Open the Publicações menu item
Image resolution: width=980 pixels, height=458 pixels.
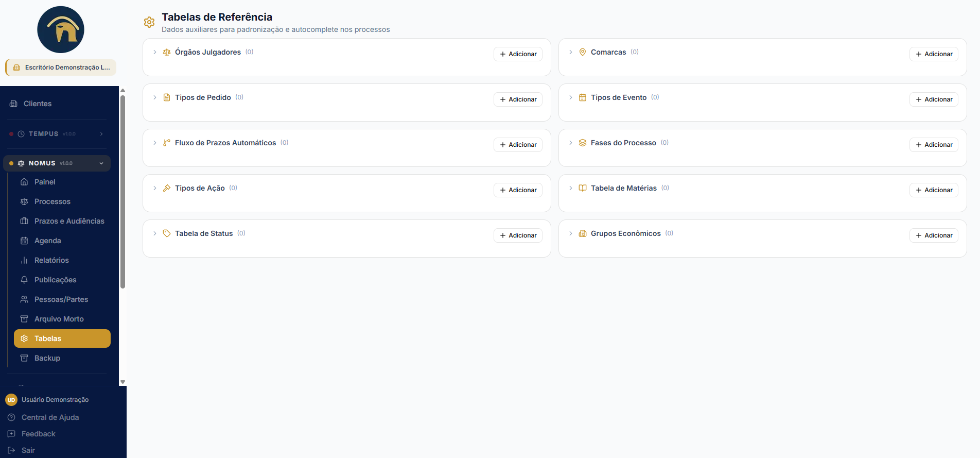tap(62, 280)
